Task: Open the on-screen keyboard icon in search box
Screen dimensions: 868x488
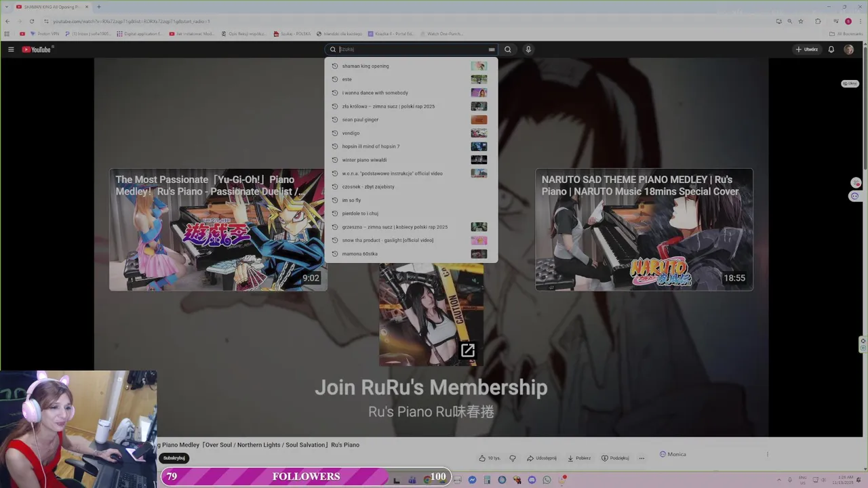Action: point(492,49)
